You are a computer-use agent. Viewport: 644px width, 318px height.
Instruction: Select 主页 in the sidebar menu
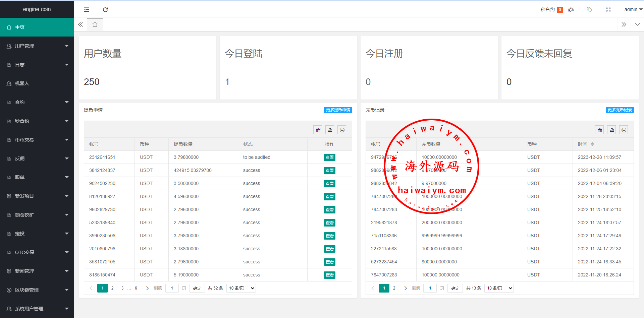pyautogui.click(x=37, y=27)
